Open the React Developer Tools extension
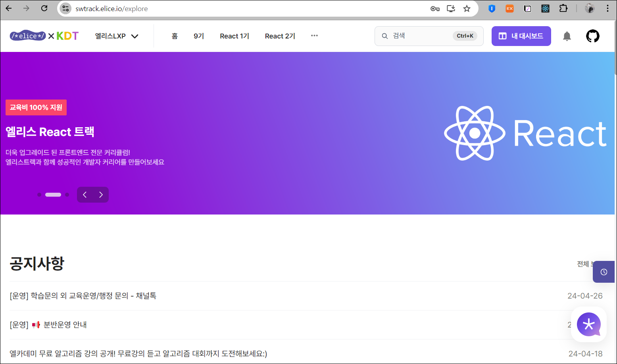The height and width of the screenshot is (364, 617). point(545,9)
